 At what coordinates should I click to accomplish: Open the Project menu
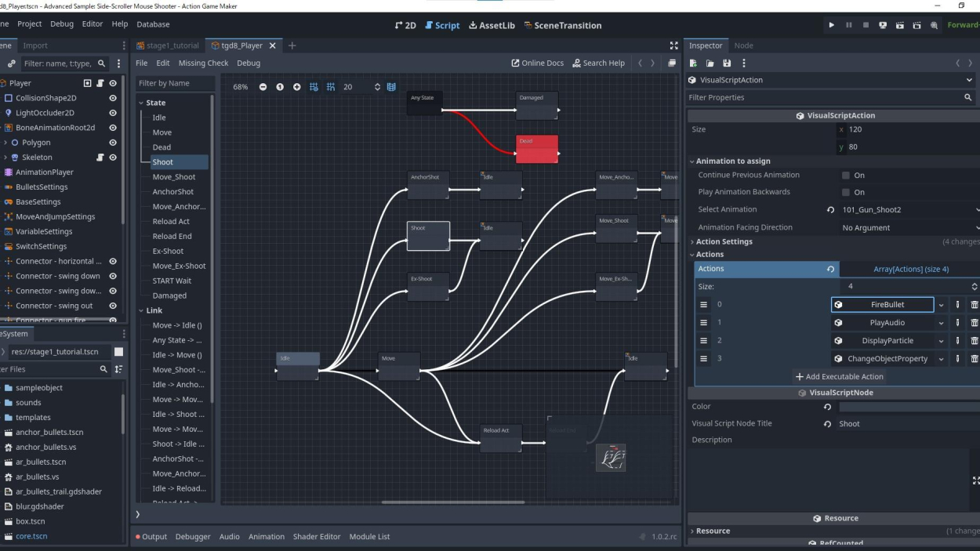(x=30, y=24)
